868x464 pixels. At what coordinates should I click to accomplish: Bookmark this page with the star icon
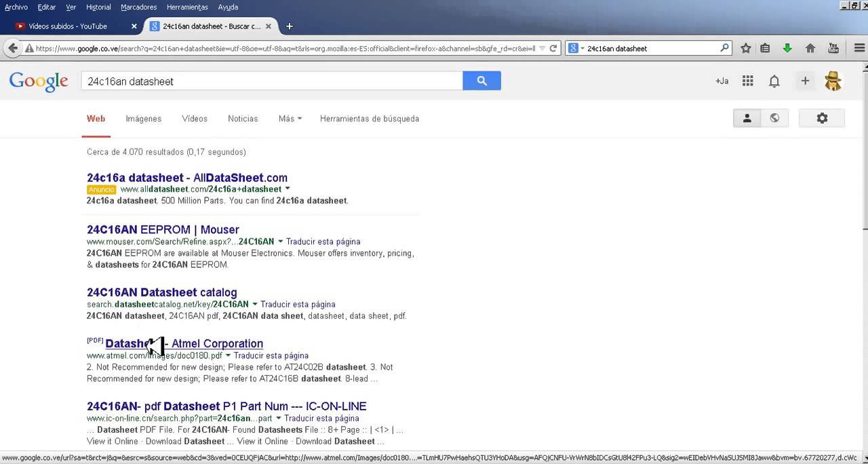746,48
